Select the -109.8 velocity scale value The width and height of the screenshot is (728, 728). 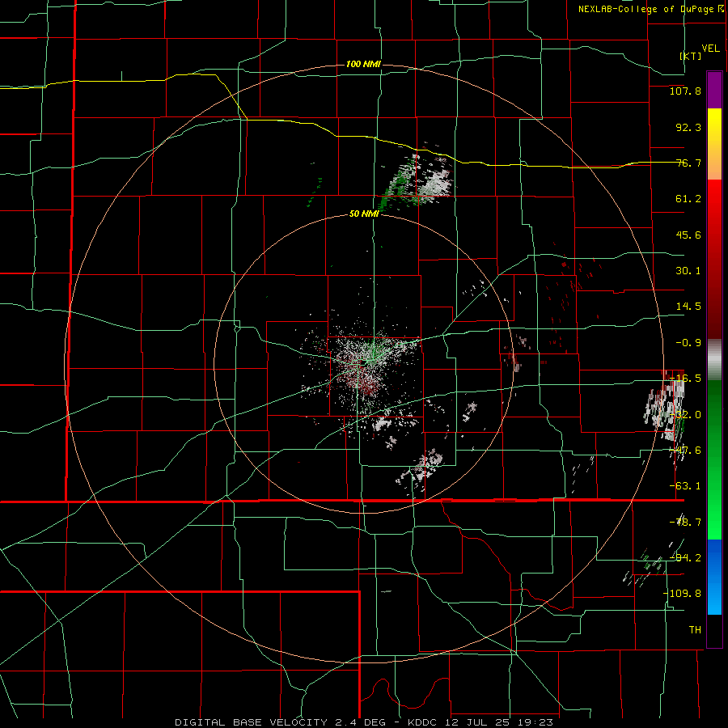pyautogui.click(x=682, y=594)
